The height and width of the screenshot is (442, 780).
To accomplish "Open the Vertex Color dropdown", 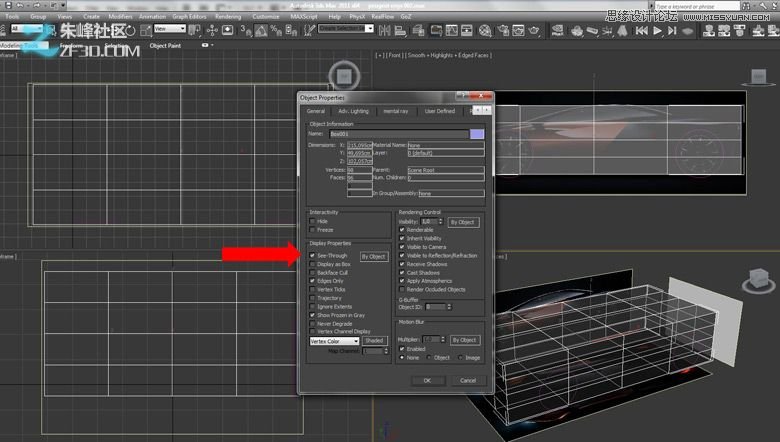I will click(334, 341).
